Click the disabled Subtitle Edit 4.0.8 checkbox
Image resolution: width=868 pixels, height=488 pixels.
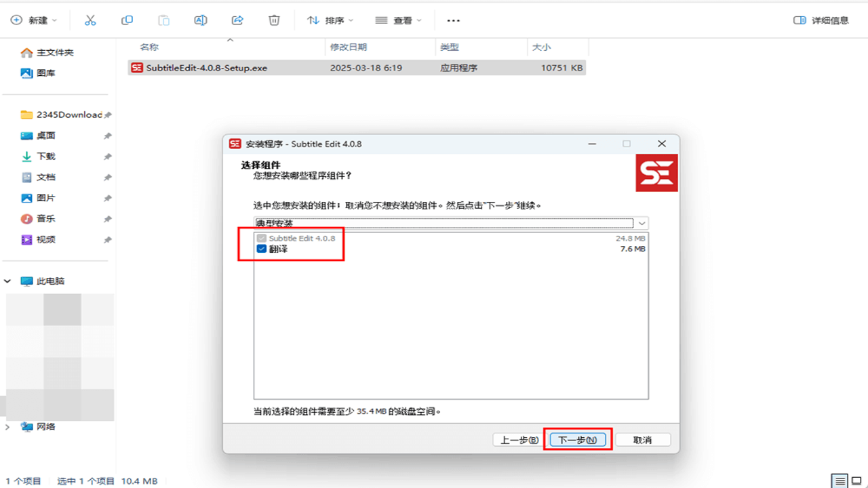[262, 239]
